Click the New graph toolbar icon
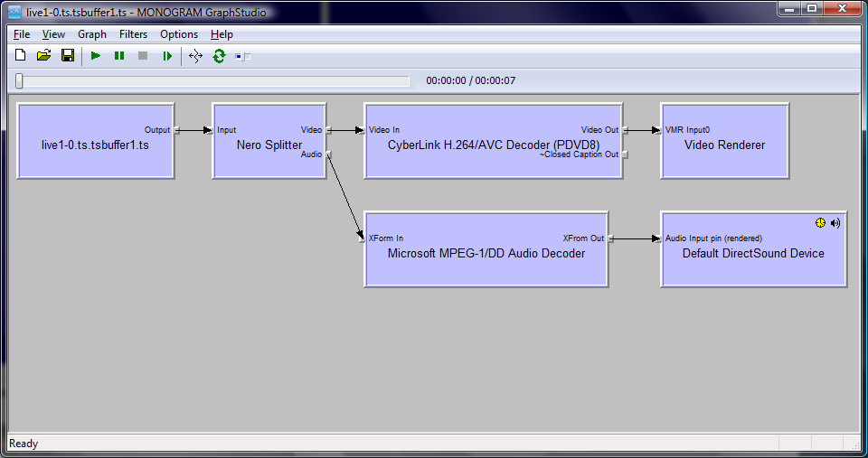 point(21,55)
